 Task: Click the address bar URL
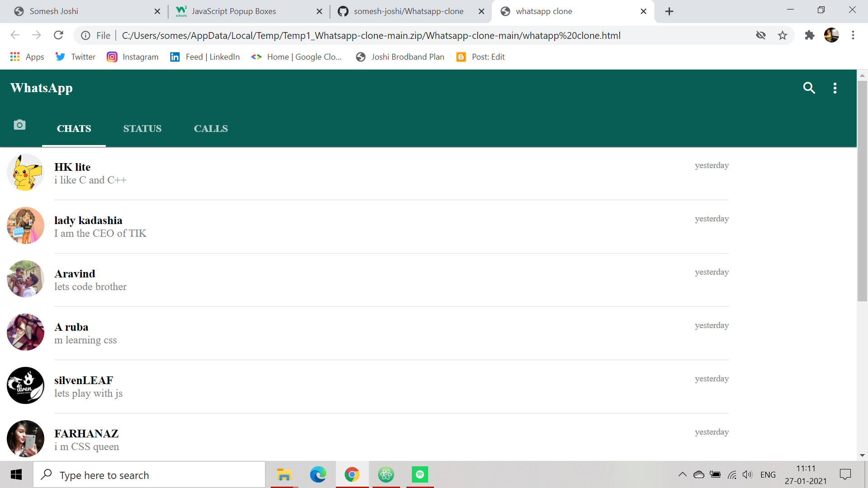point(371,35)
